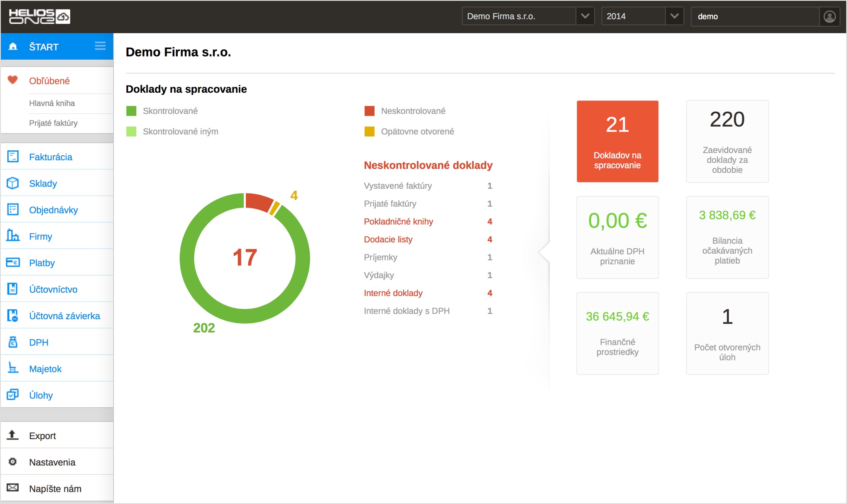847x504 pixels.
Task: Click the red Neskontrolované legend swatch
Action: coord(369,111)
